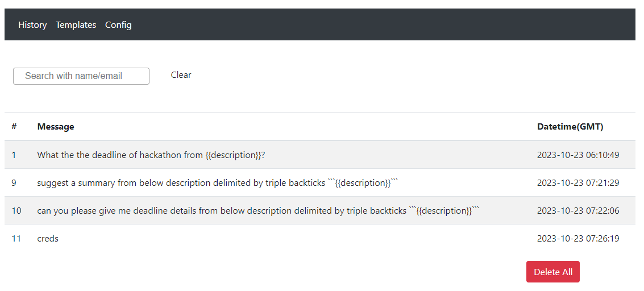Click the 2023-10-23 06:10:49 timestamp
This screenshot has height=291, width=644.
point(578,155)
